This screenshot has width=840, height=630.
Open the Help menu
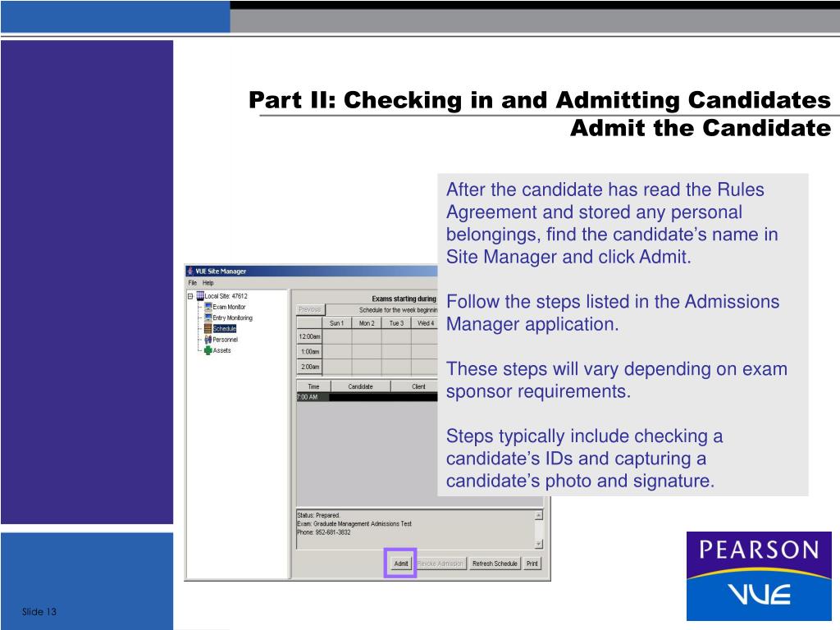[208, 283]
